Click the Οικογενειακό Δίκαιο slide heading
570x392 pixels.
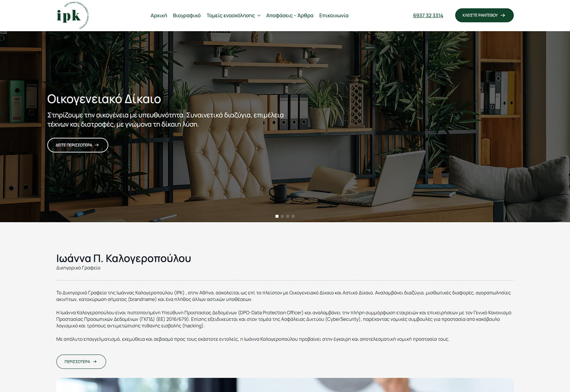(x=104, y=99)
